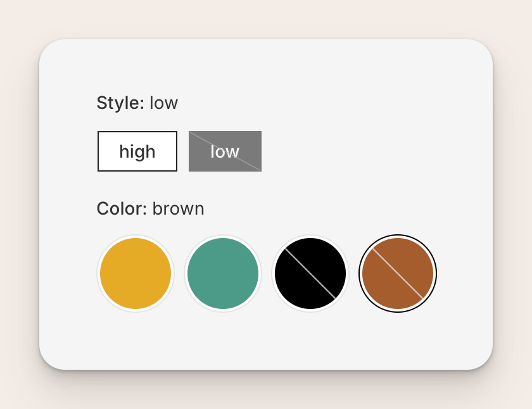The height and width of the screenshot is (409, 532).
Task: Click the word low next to Style
Action: [165, 102]
